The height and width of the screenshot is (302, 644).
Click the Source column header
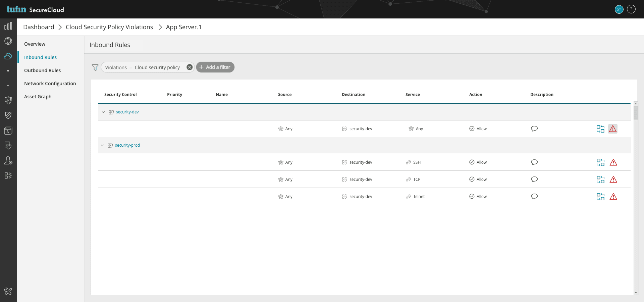point(285,95)
